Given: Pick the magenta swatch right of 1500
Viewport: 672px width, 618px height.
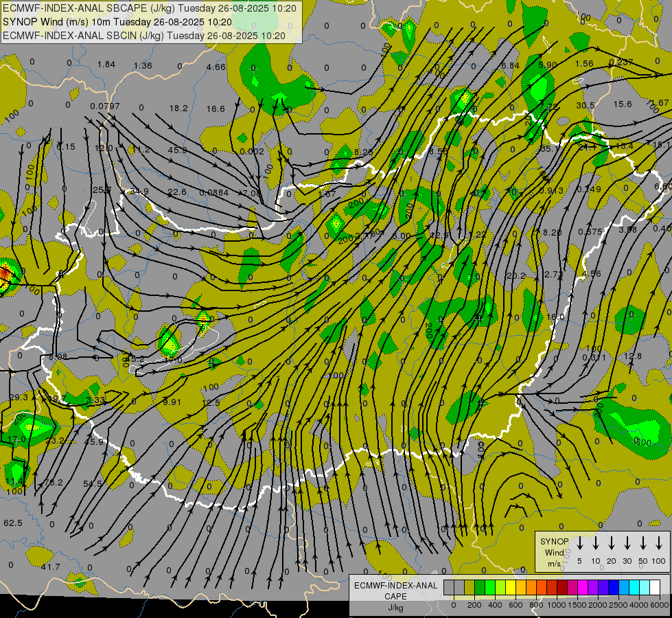Looking at the screenshot, I should coord(583,588).
